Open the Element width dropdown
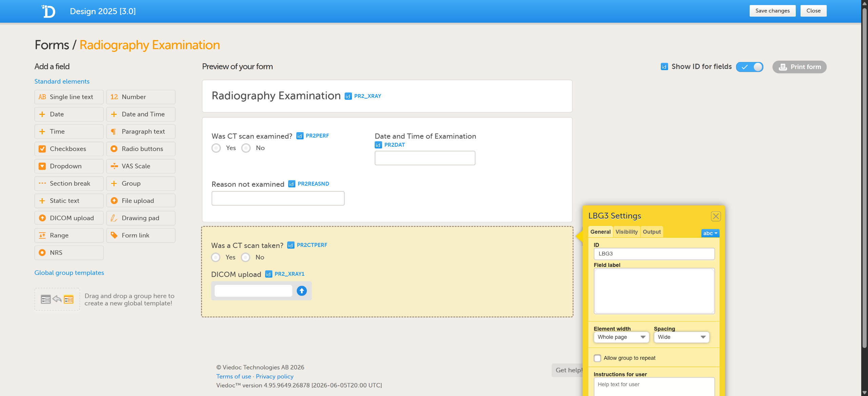Screen dimensions: 868x396 tap(621, 337)
